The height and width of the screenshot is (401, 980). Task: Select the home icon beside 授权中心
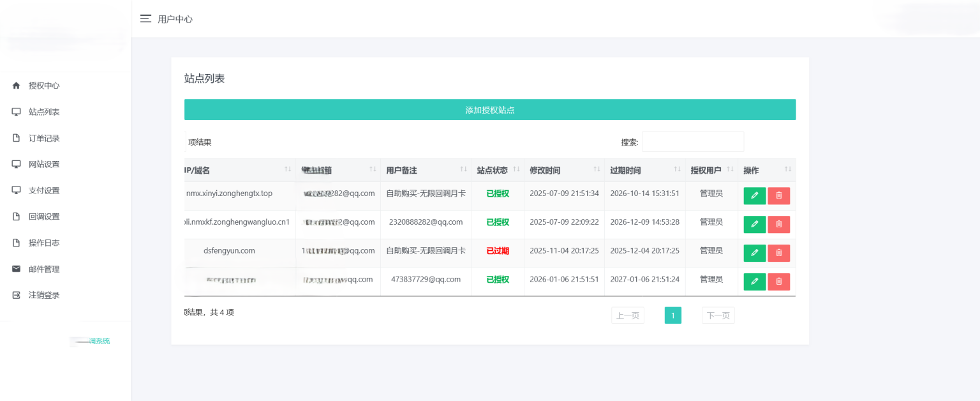[15, 85]
